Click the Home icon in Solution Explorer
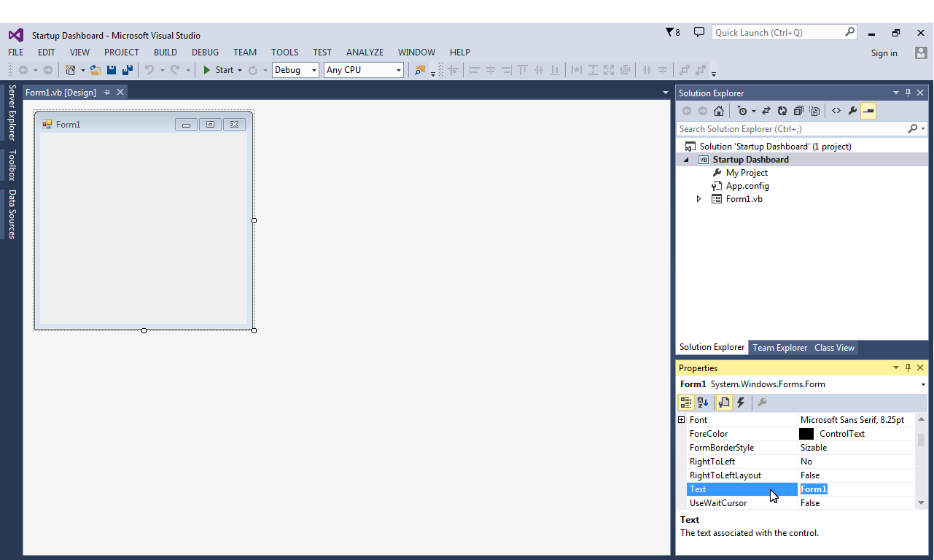Screen dimensions: 934x560 click(719, 111)
